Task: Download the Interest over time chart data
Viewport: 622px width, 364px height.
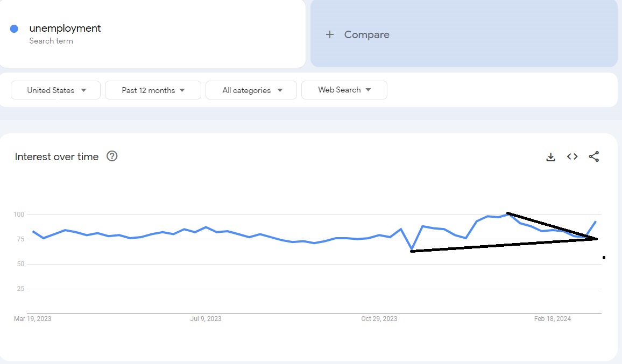Action: pyautogui.click(x=550, y=156)
